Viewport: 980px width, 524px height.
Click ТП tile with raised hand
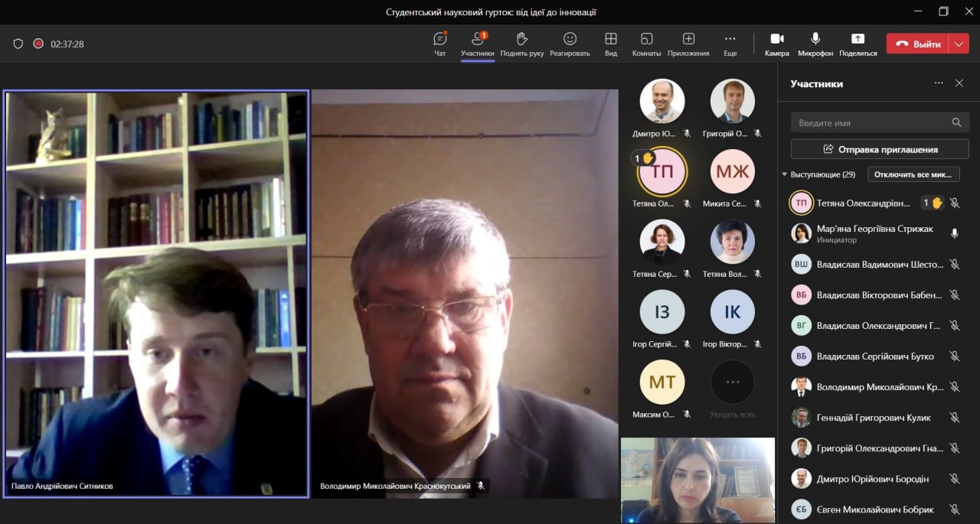pos(662,171)
